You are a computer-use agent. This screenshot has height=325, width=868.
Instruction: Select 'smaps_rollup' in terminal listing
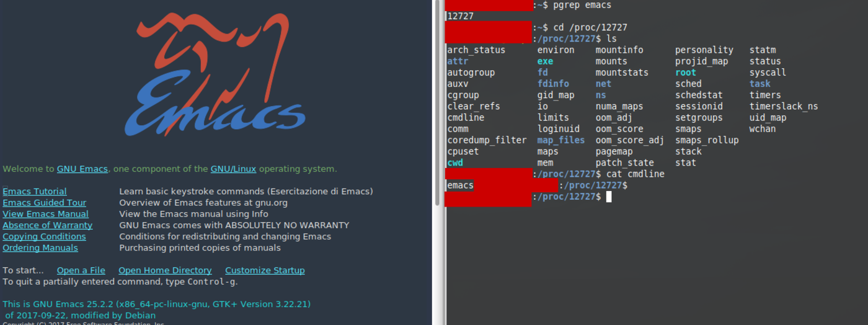[707, 140]
